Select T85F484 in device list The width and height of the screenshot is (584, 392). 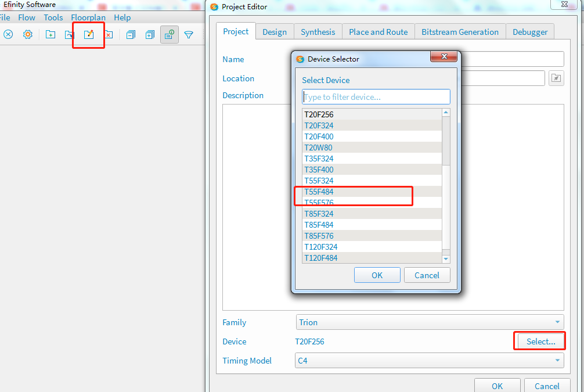click(x=372, y=225)
